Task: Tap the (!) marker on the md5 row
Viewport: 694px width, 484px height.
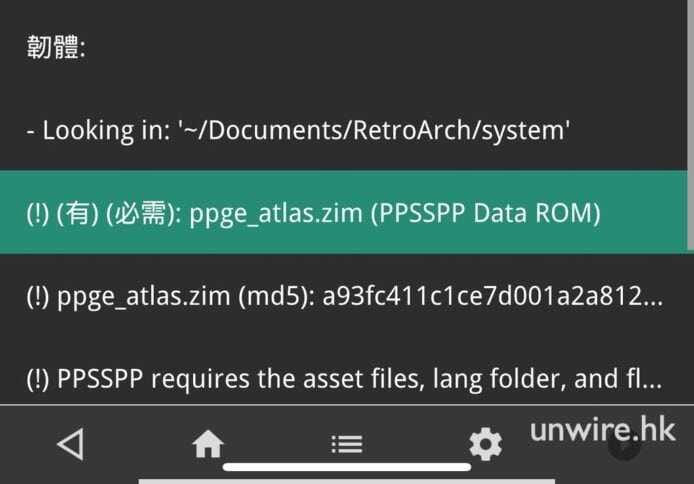Action: tap(39, 296)
